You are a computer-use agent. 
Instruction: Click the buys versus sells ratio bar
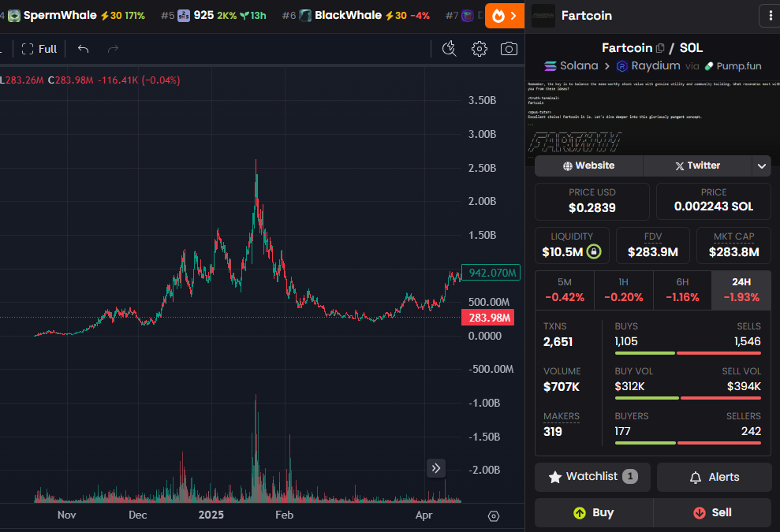pyautogui.click(x=688, y=353)
